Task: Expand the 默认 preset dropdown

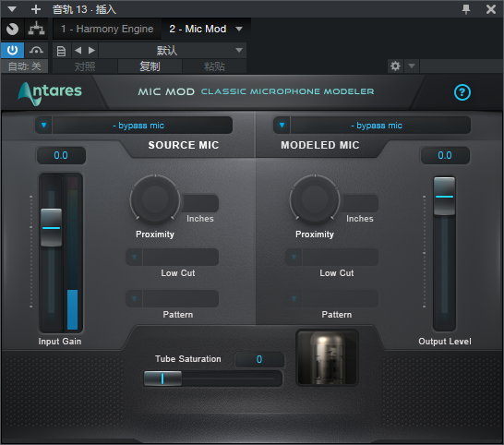Action: click(x=173, y=50)
